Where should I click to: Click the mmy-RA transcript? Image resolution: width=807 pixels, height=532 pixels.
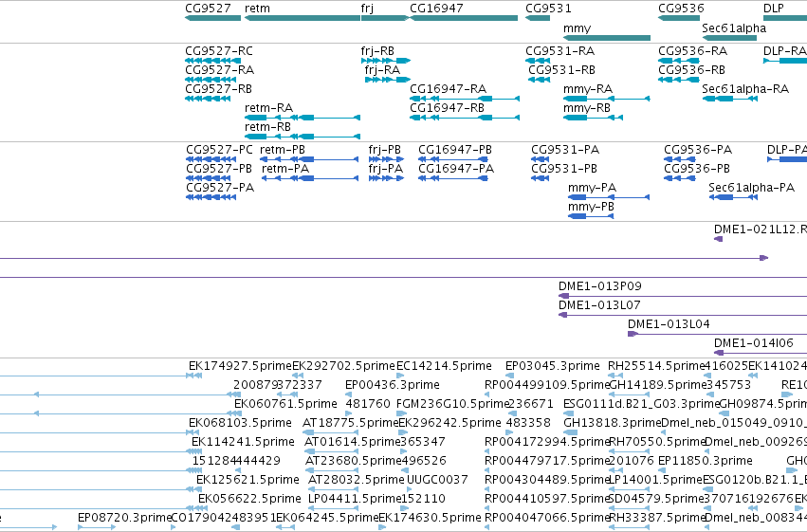pos(607,99)
